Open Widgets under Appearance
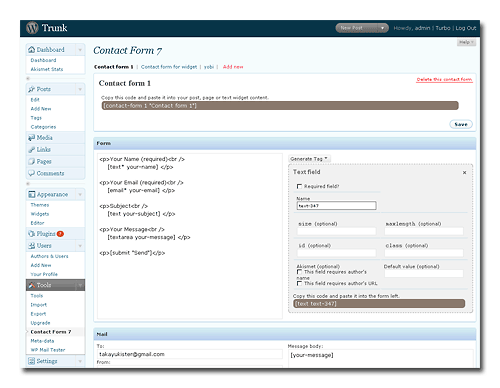This screenshot has height=388, width=500. pyautogui.click(x=40, y=214)
